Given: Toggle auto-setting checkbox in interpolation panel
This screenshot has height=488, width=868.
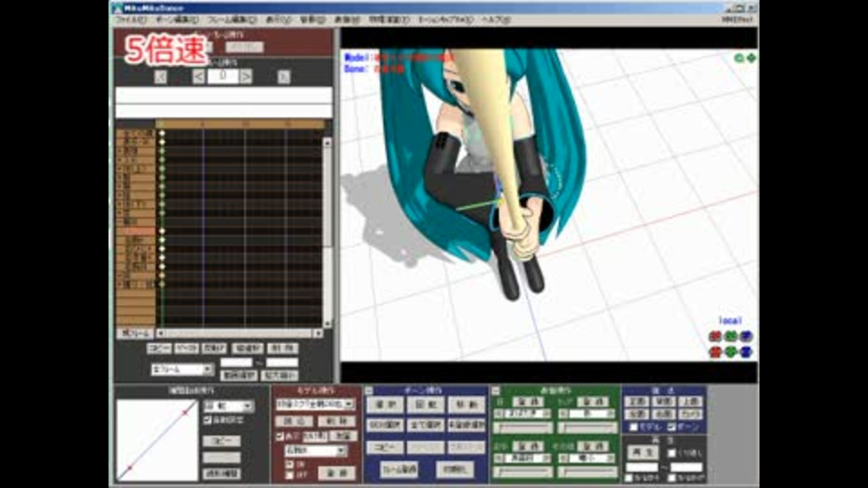Looking at the screenshot, I should (x=208, y=420).
